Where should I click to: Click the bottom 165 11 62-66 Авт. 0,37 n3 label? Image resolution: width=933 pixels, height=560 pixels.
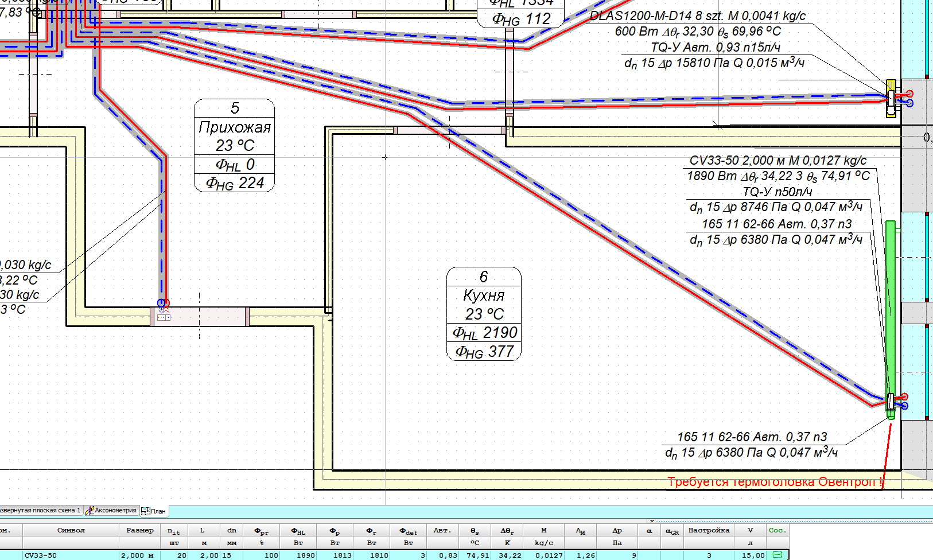click(752, 437)
